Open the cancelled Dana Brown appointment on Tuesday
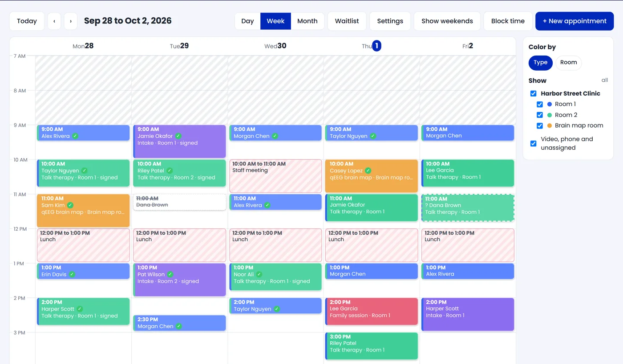Viewport: 623px width, 364px height. point(179,202)
